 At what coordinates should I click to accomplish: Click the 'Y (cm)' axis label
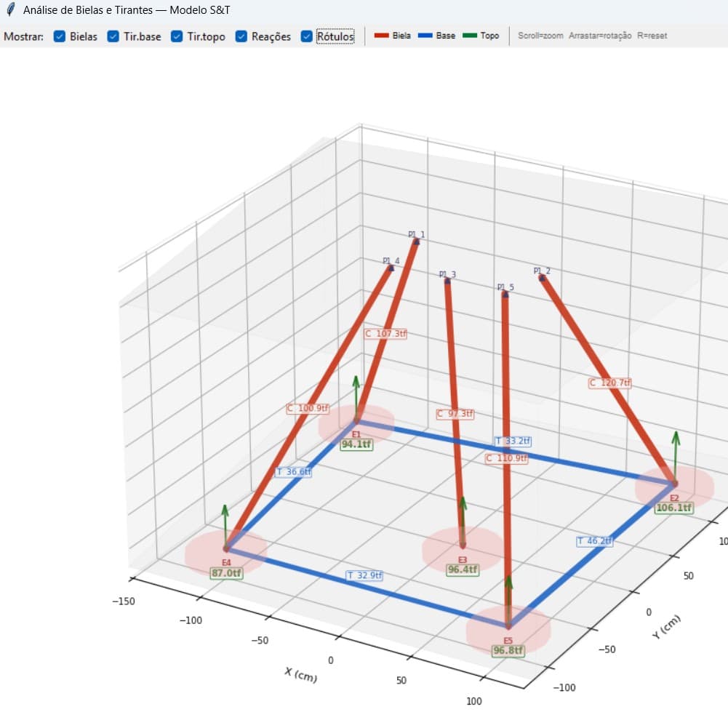pos(667,626)
